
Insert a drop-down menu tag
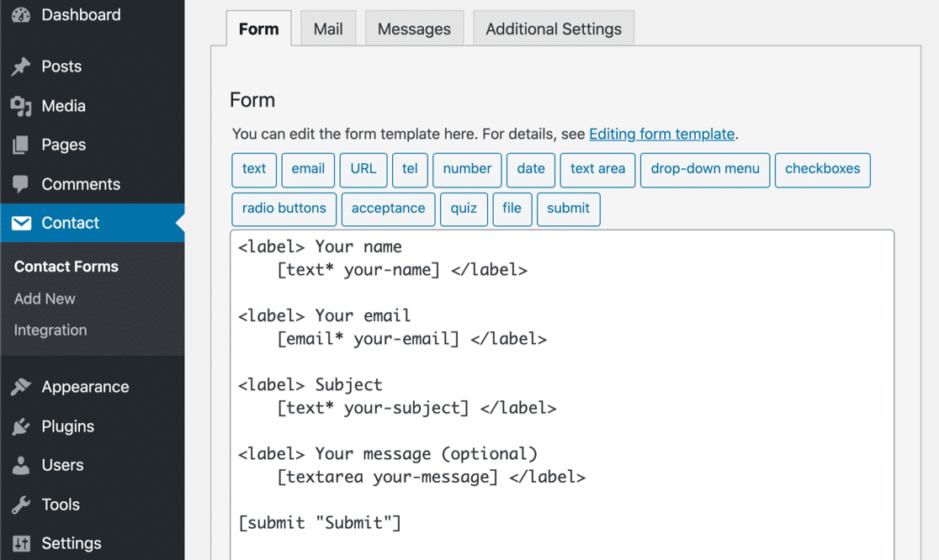pyautogui.click(x=705, y=170)
